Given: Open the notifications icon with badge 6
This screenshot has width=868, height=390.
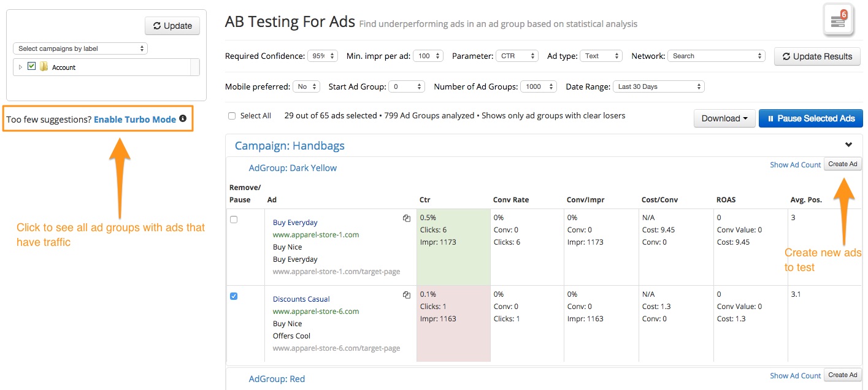Looking at the screenshot, I should pos(839,21).
